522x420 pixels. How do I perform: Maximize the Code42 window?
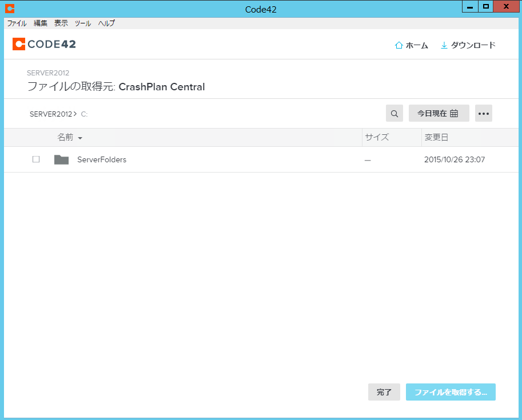(486, 6)
